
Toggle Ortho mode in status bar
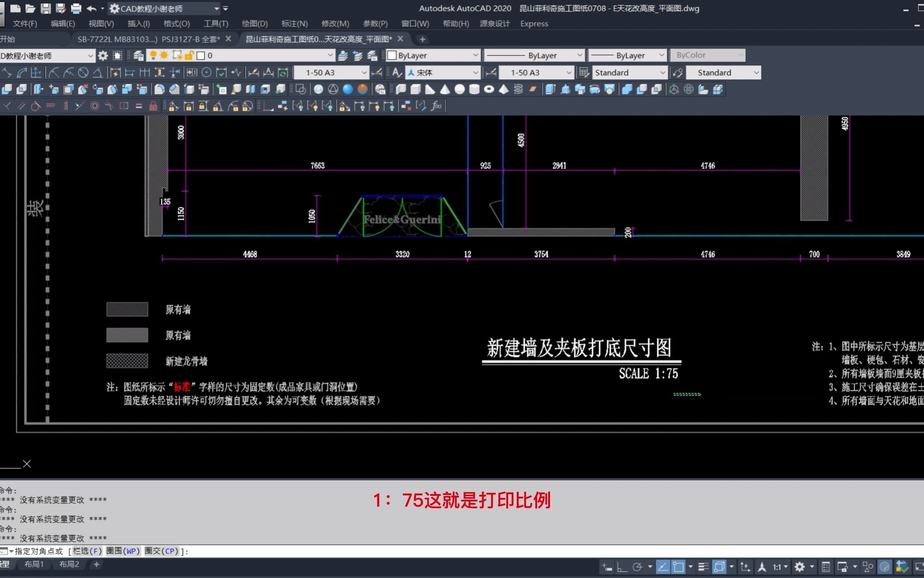622,567
